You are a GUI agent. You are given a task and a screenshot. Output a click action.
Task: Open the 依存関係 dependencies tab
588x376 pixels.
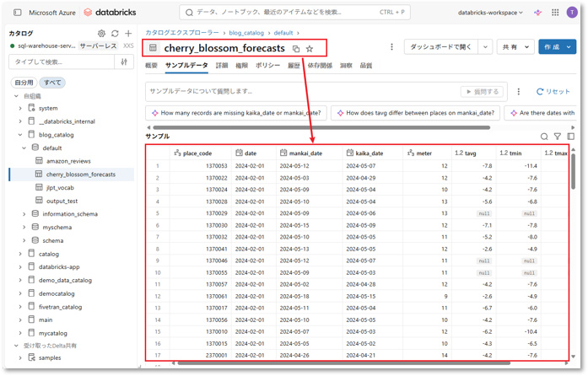click(x=320, y=66)
